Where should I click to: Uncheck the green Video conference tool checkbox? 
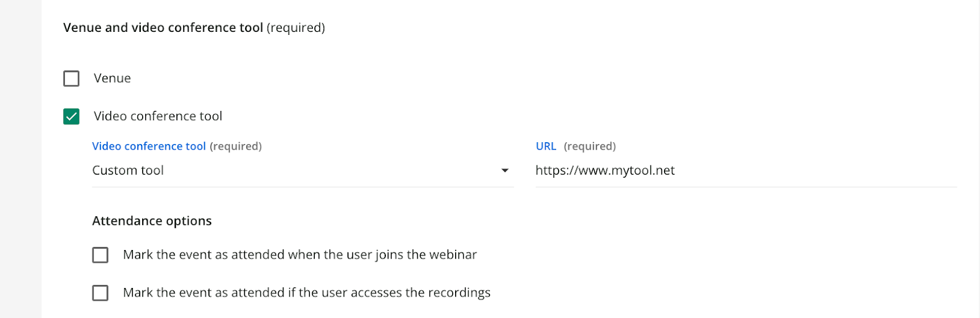point(71,116)
